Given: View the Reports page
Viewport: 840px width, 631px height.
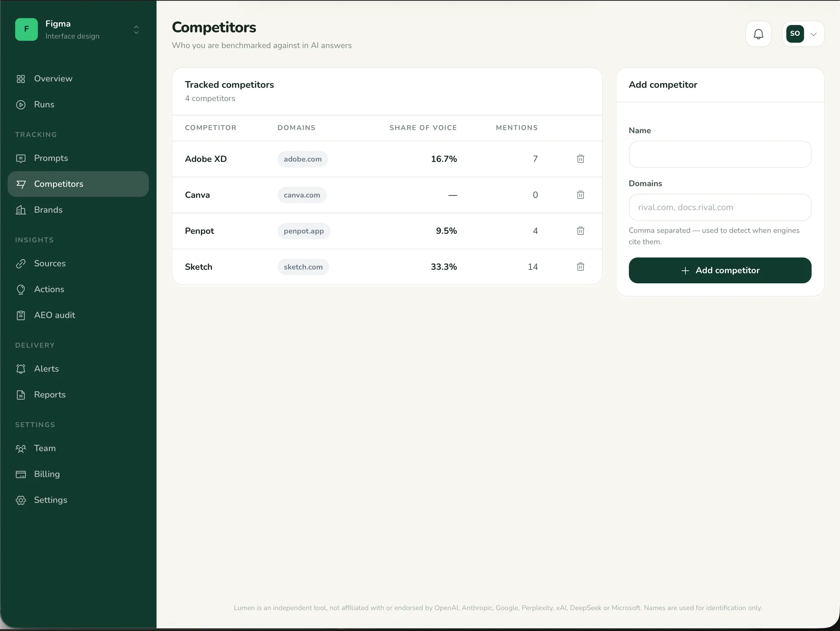Looking at the screenshot, I should tap(78, 394).
